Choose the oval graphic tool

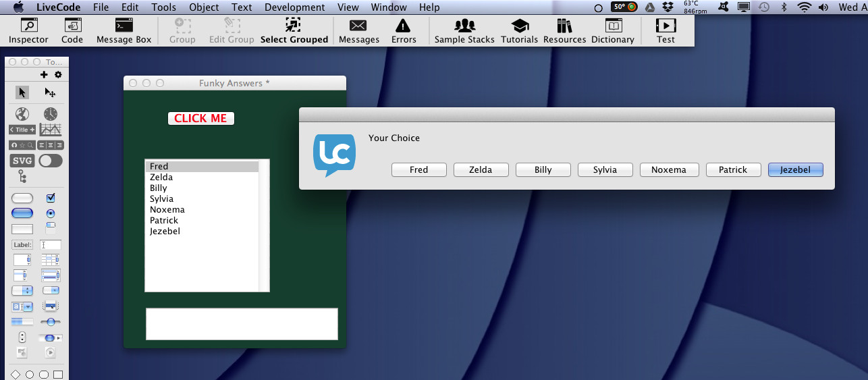pyautogui.click(x=30, y=374)
